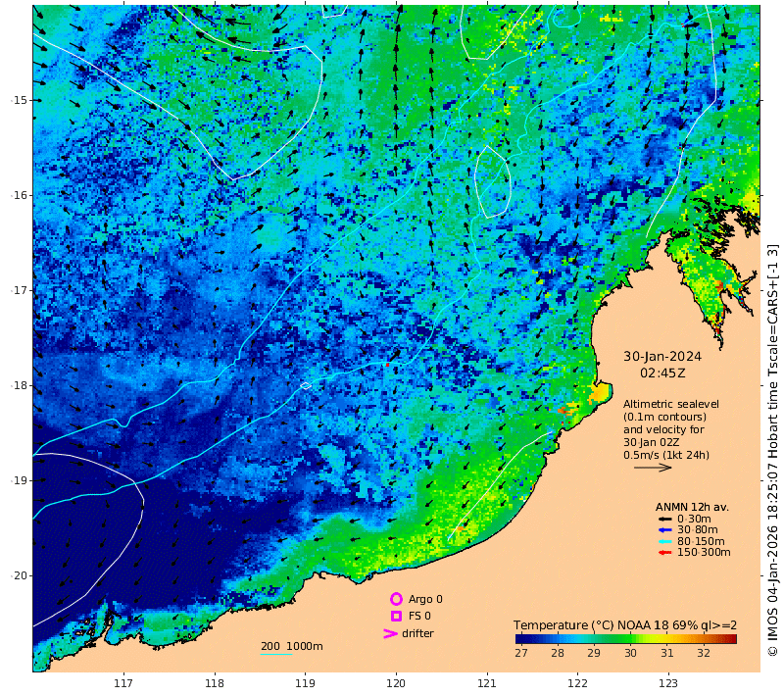Click the 'drifter' legend label
This screenshot has height=696, width=784.
(x=418, y=633)
